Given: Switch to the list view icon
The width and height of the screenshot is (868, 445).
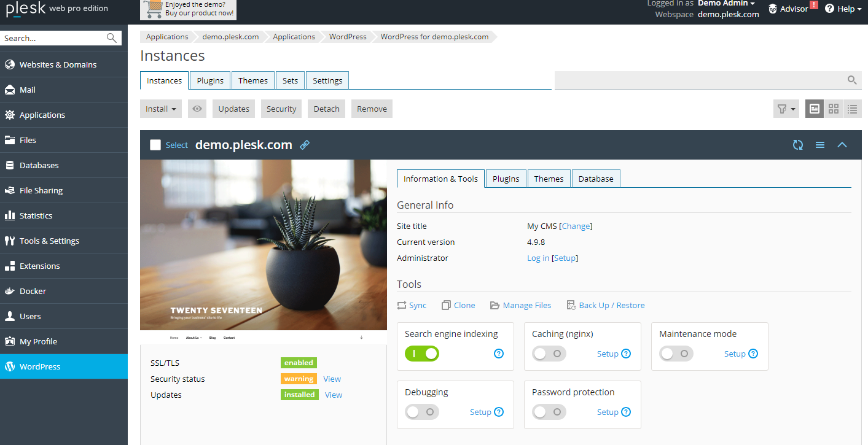Looking at the screenshot, I should tap(852, 109).
